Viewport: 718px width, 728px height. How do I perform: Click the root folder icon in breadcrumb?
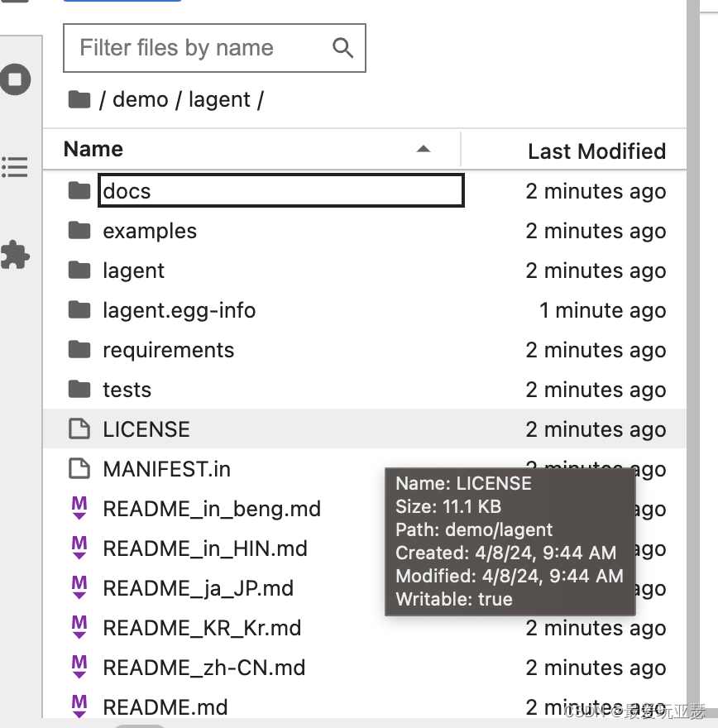coord(79,99)
